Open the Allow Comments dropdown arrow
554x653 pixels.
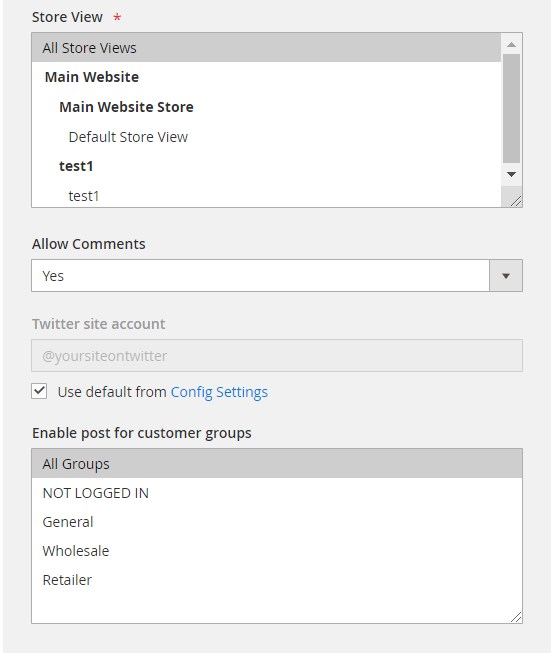point(506,276)
